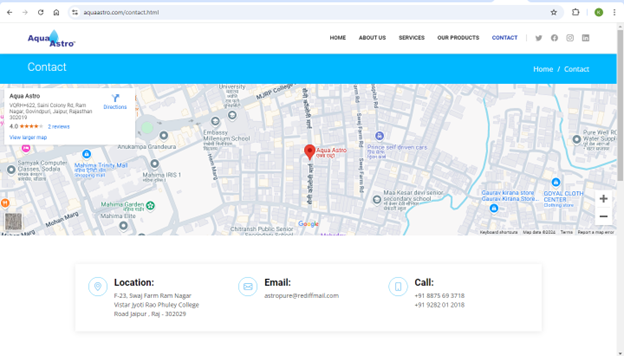This screenshot has width=629, height=364.
Task: Click View larger map link
Action: (28, 137)
